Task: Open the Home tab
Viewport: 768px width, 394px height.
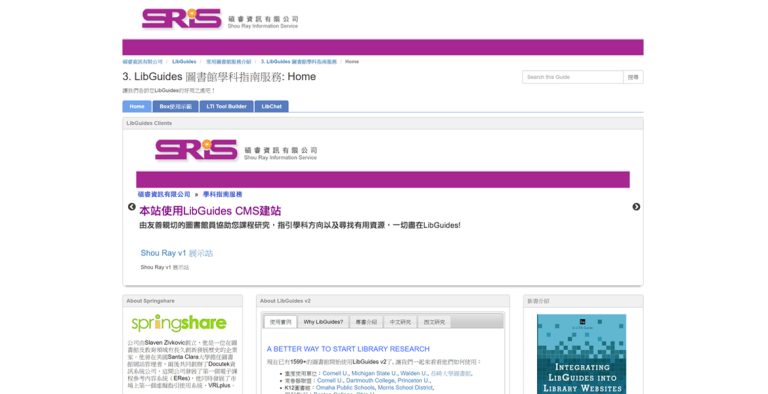Action: [137, 106]
